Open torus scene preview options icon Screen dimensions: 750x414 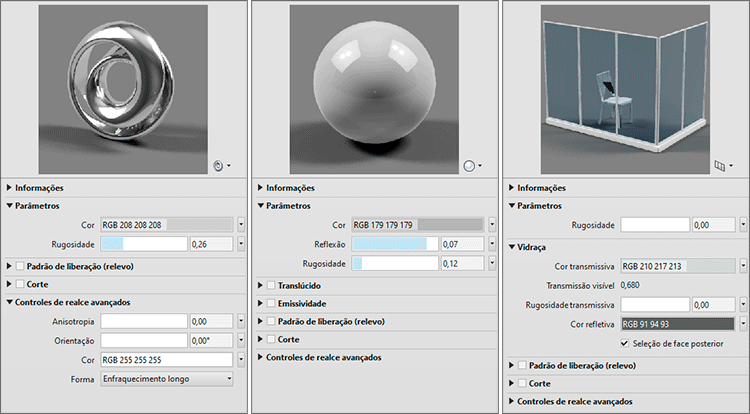pyautogui.click(x=222, y=164)
